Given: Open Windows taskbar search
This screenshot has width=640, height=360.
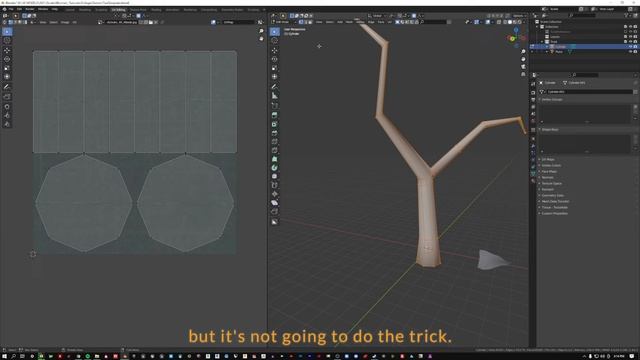Looking at the screenshot, I should coord(13,356).
